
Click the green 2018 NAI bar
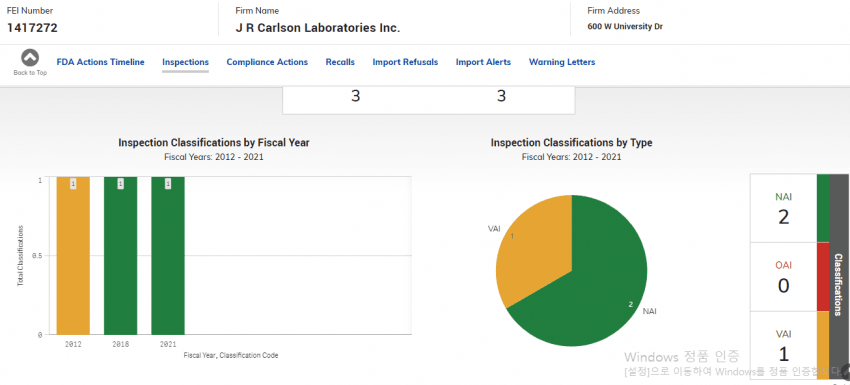[120, 255]
